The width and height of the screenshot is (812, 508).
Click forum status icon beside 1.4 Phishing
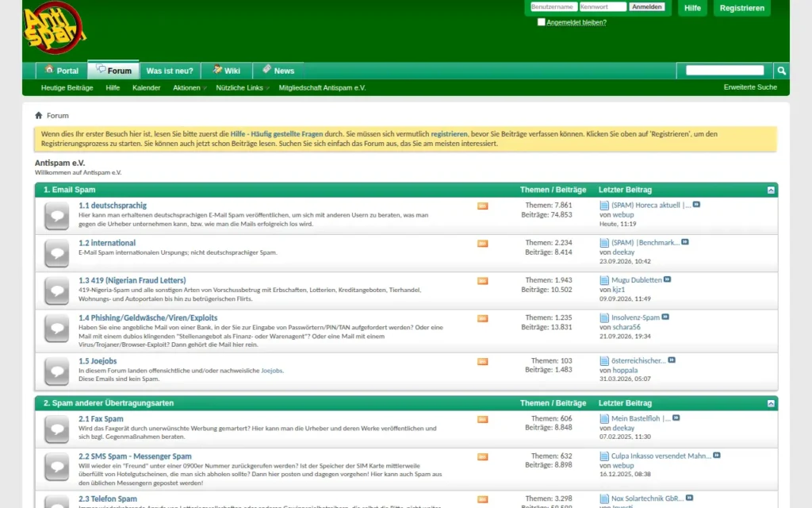(56, 328)
